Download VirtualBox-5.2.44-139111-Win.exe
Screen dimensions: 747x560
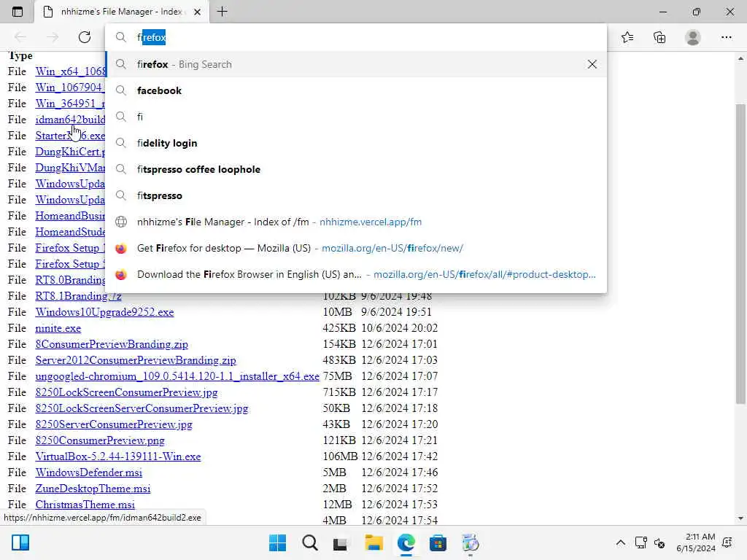click(x=117, y=456)
